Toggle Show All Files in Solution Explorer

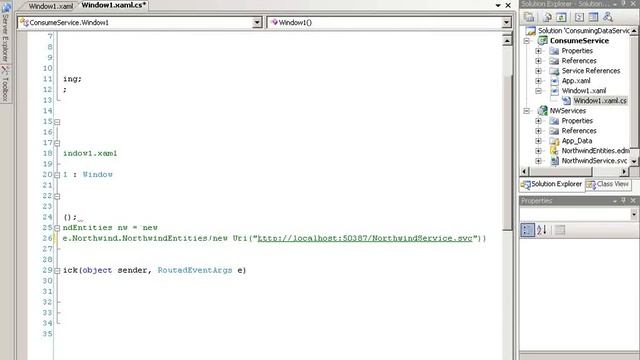pos(547,17)
